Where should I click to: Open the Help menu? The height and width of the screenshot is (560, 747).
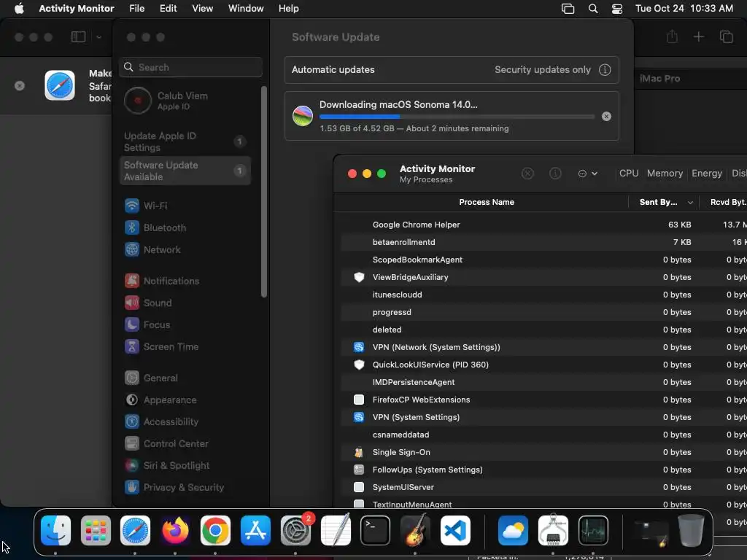pos(289,8)
